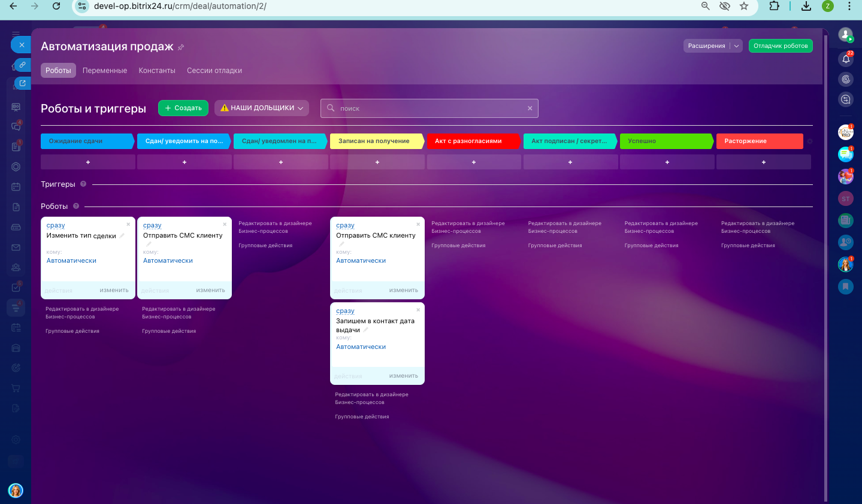The image size is (862, 504).
Task: Select the red Акт с разногласиями stage
Action: click(474, 141)
